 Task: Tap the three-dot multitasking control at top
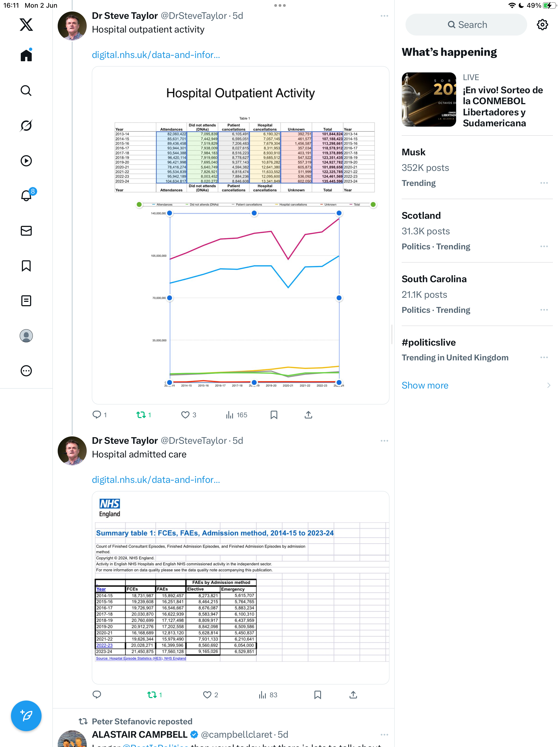[x=280, y=5]
